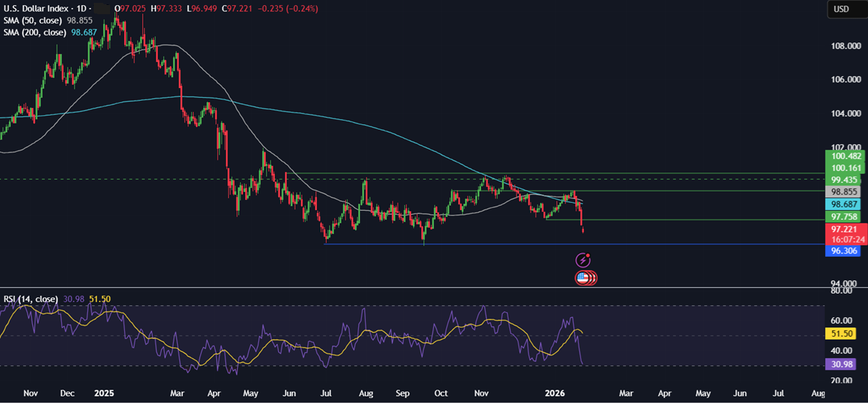This screenshot has height=403, width=868.
Task: Select the green 97.758 price level label
Action: coord(843,216)
